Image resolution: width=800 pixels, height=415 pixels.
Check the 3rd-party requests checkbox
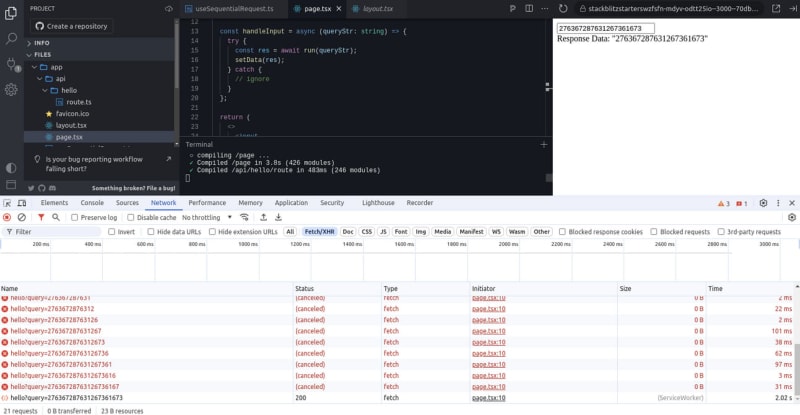[x=721, y=232]
